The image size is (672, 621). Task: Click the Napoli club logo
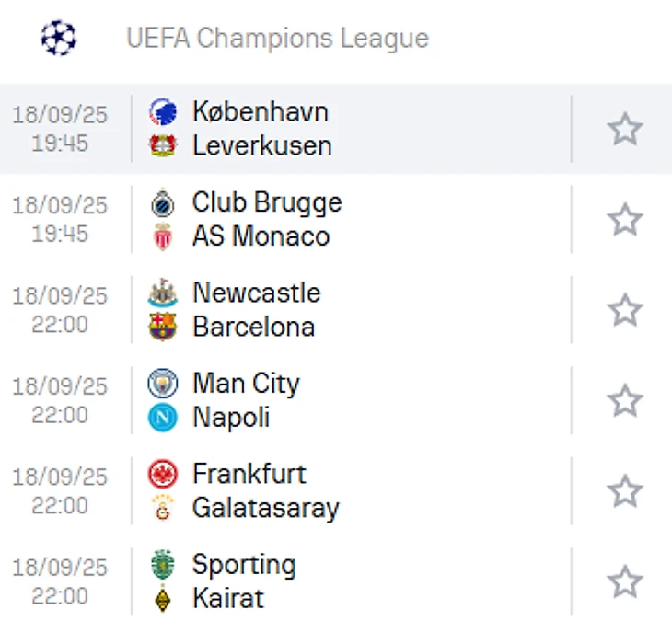tap(163, 418)
